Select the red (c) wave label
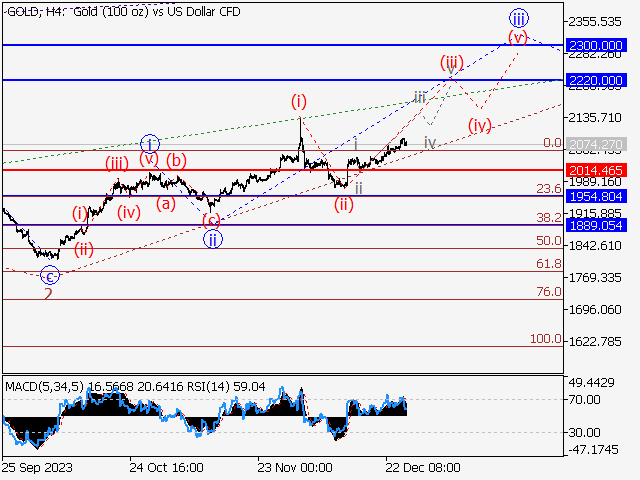Screen dimensions: 640x480 pyautogui.click(x=211, y=221)
